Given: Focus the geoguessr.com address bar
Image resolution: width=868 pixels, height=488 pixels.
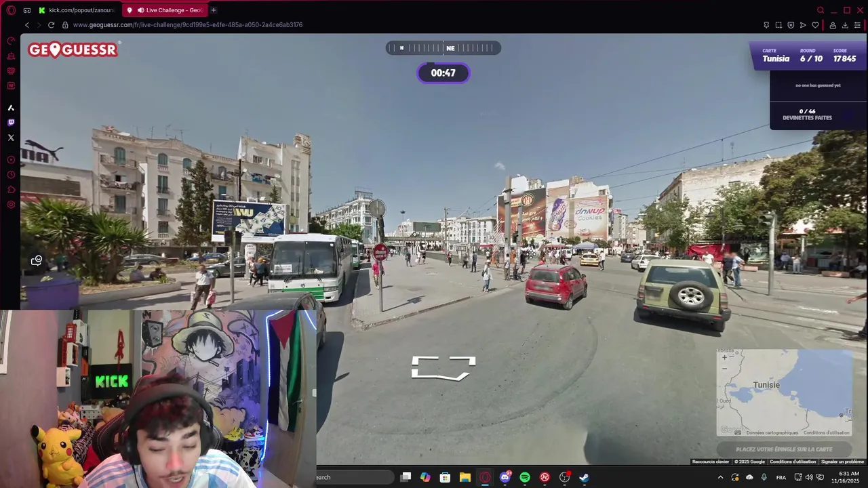Looking at the screenshot, I should [187, 25].
